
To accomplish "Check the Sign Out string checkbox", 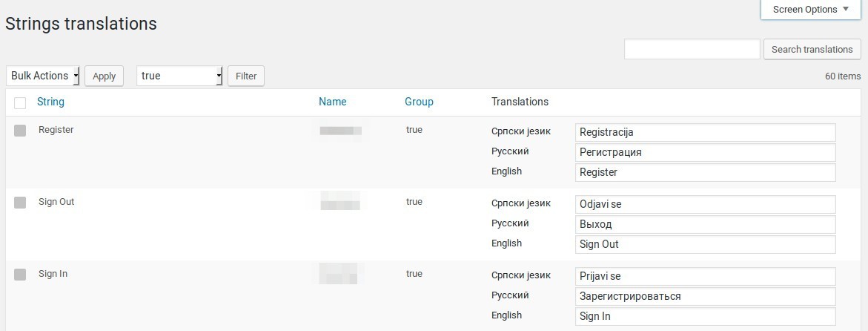I will (20, 203).
